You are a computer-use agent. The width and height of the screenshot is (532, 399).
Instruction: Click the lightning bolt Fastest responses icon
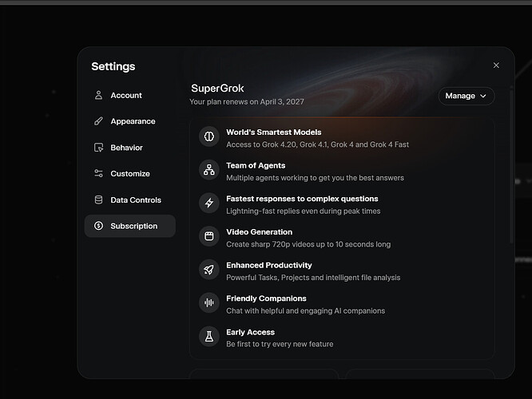(x=209, y=203)
